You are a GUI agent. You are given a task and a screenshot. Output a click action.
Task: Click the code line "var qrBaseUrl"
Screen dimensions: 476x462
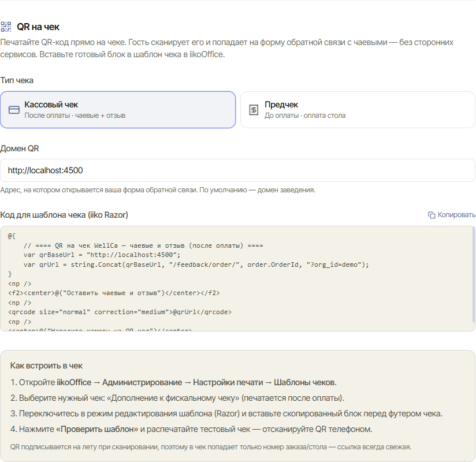(102, 255)
